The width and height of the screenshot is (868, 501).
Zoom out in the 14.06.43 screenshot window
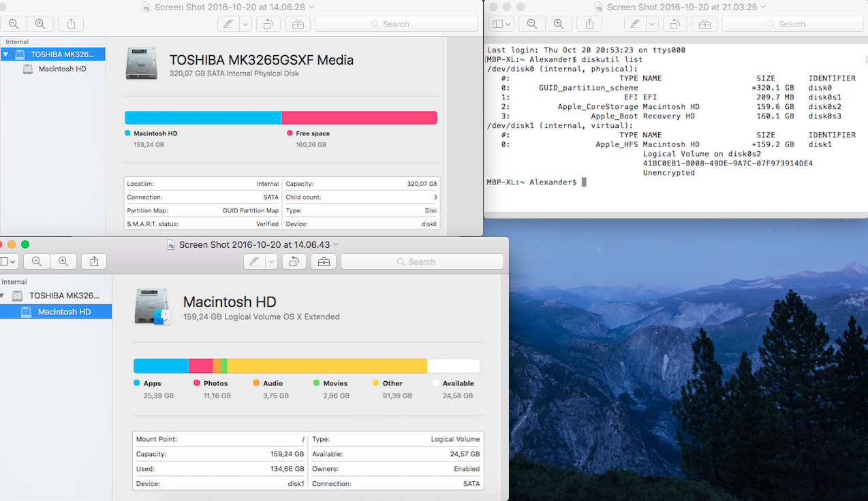click(36, 261)
